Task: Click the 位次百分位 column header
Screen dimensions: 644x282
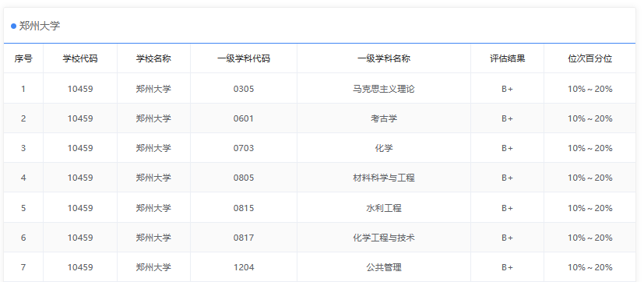Action: pos(589,58)
